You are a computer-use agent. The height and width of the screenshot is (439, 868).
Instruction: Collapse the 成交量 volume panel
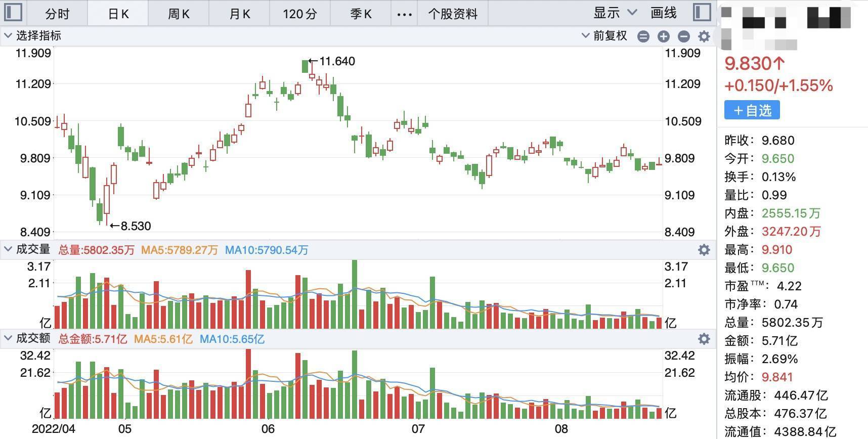(x=8, y=249)
